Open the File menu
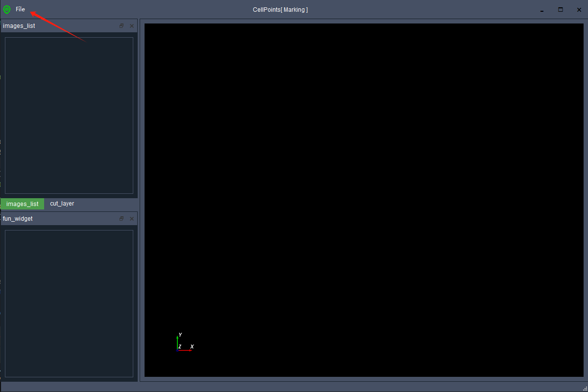The image size is (588, 392). coord(20,9)
